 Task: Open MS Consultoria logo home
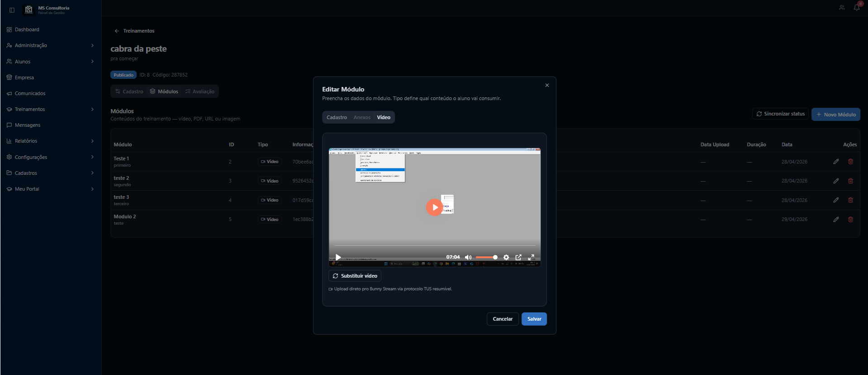click(x=28, y=10)
